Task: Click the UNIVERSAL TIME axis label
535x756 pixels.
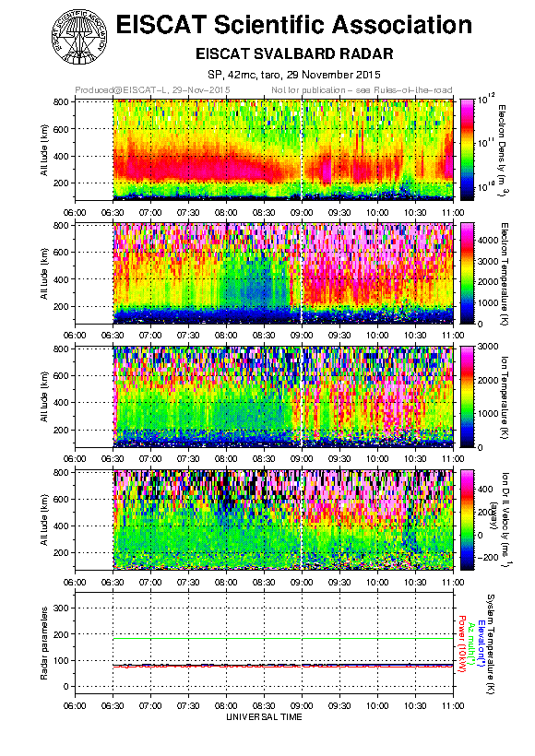Action: 264,717
